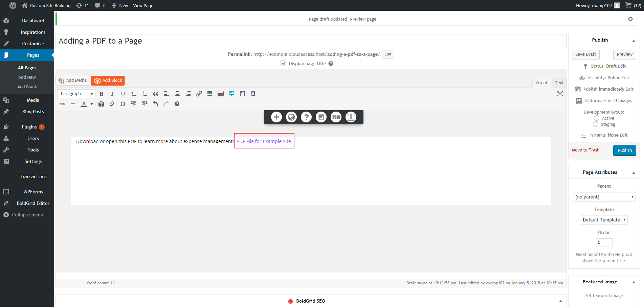
Task: Select the Active development group radio
Action: [x=597, y=118]
